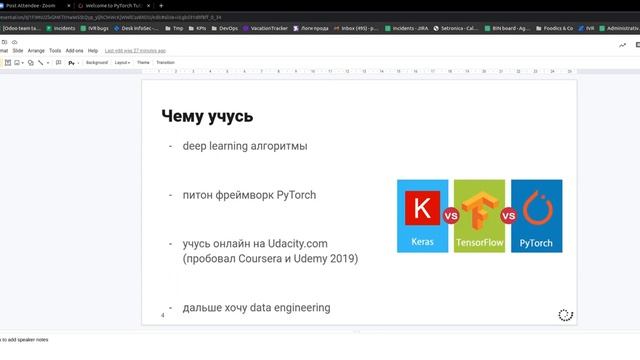
Task: Click the cloud document status icon
Action: coord(15,42)
